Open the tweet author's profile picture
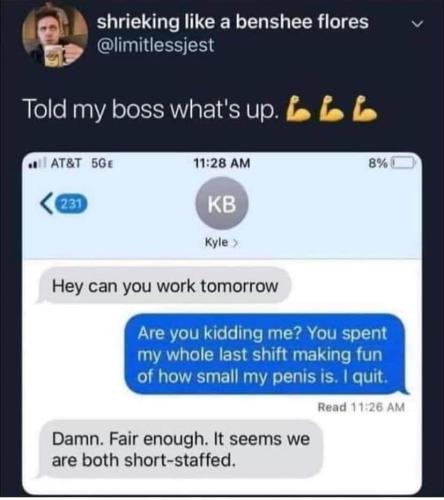This screenshot has height=500, width=444. (x=55, y=35)
